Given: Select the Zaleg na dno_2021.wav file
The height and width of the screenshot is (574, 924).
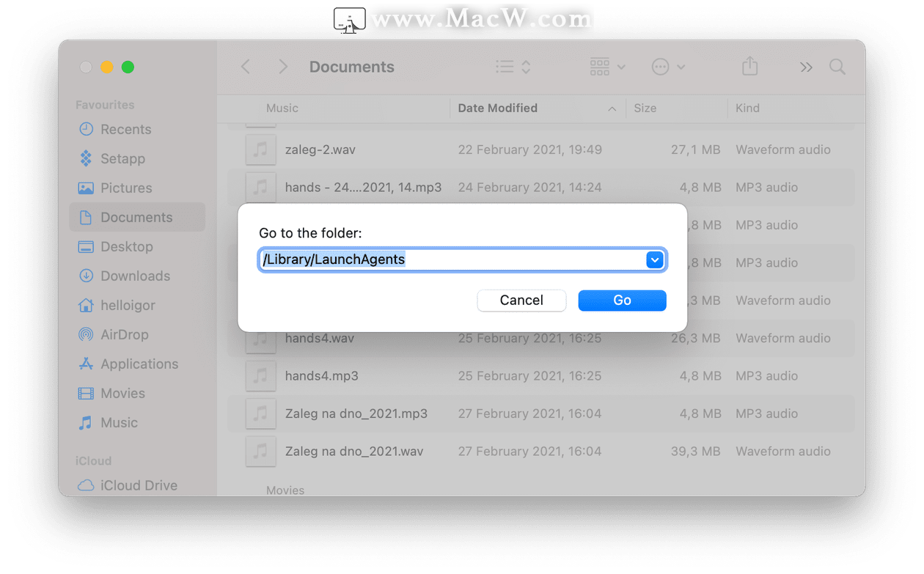Looking at the screenshot, I should (540, 452).
